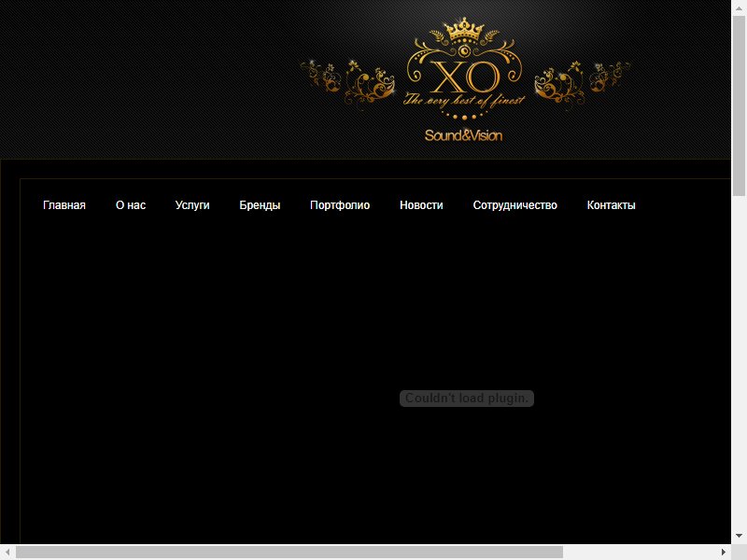The image size is (747, 560).
Task: Go to the Услуги section
Action: (x=192, y=205)
